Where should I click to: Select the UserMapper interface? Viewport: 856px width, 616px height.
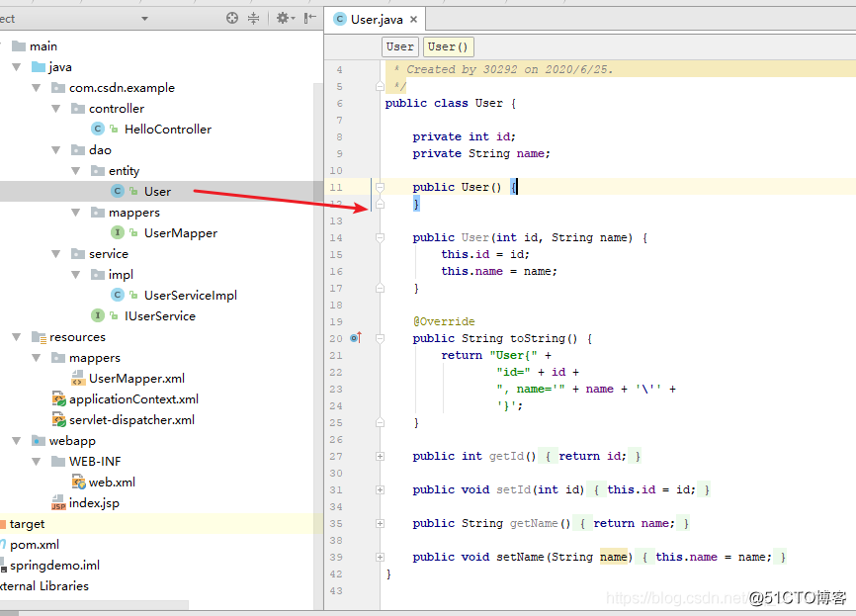click(181, 233)
